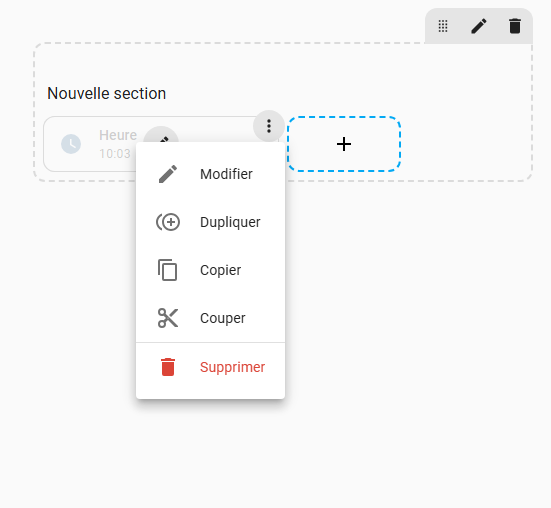Add a new card with the plus placeholder
This screenshot has height=508, width=551.
pos(344,144)
